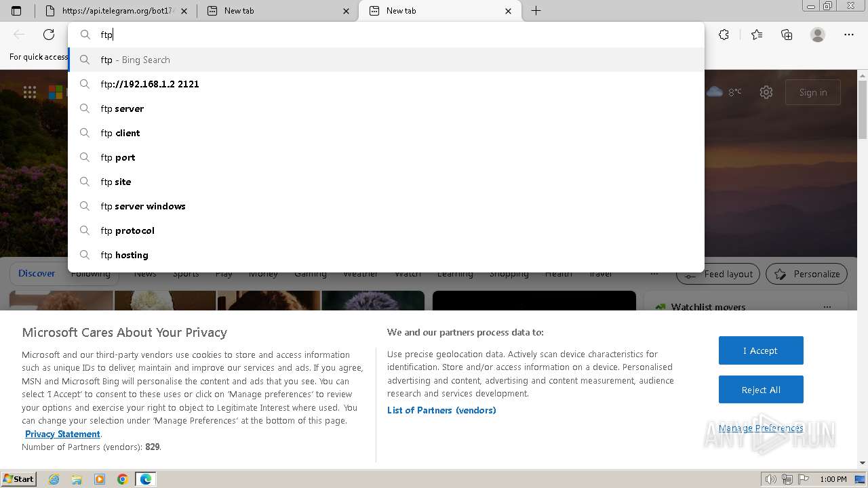Open Watchlist movers options ellipsis

[827, 307]
